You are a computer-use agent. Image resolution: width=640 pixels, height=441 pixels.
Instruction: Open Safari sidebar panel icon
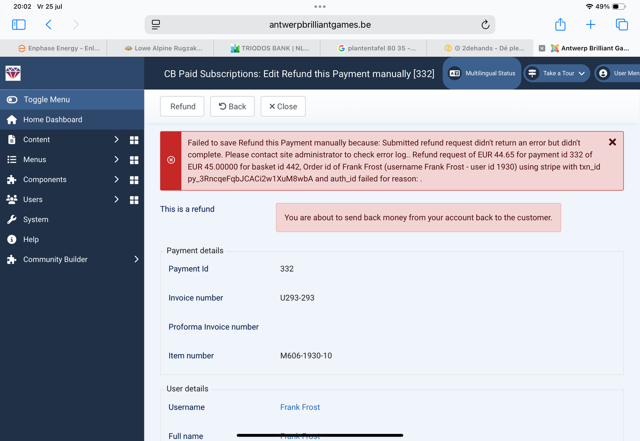19,25
